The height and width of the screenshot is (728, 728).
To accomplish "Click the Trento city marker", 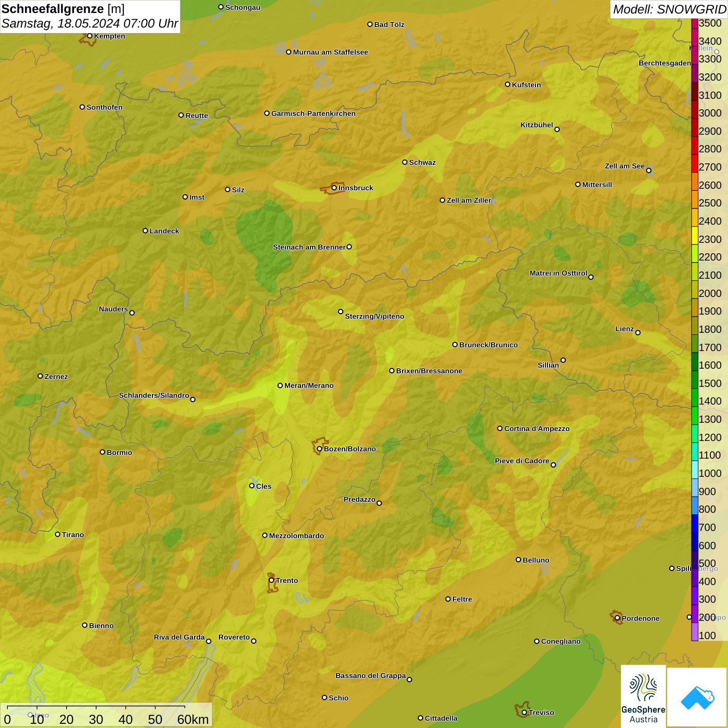I will coord(271,580).
